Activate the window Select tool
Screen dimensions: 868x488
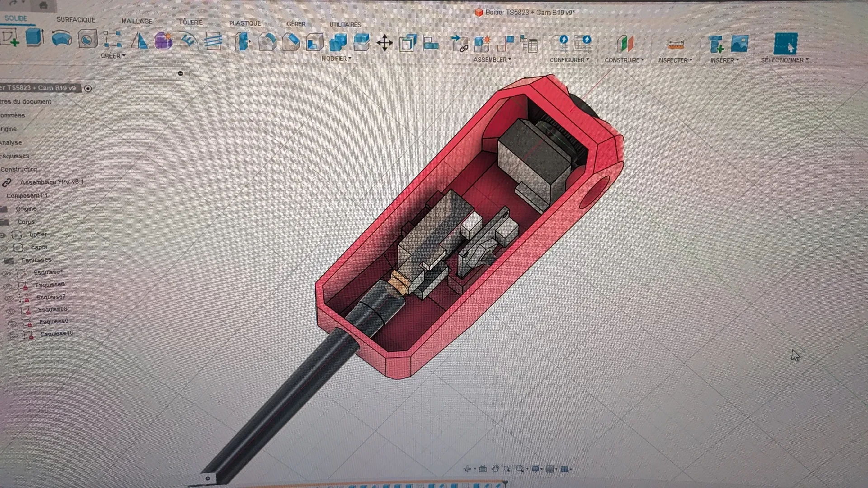point(786,44)
